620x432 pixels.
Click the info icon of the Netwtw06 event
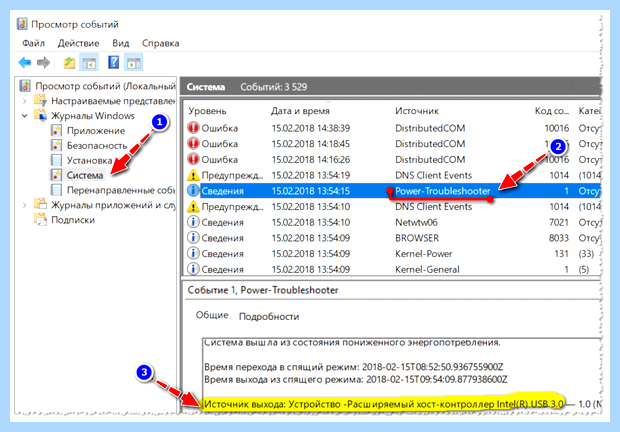(193, 222)
